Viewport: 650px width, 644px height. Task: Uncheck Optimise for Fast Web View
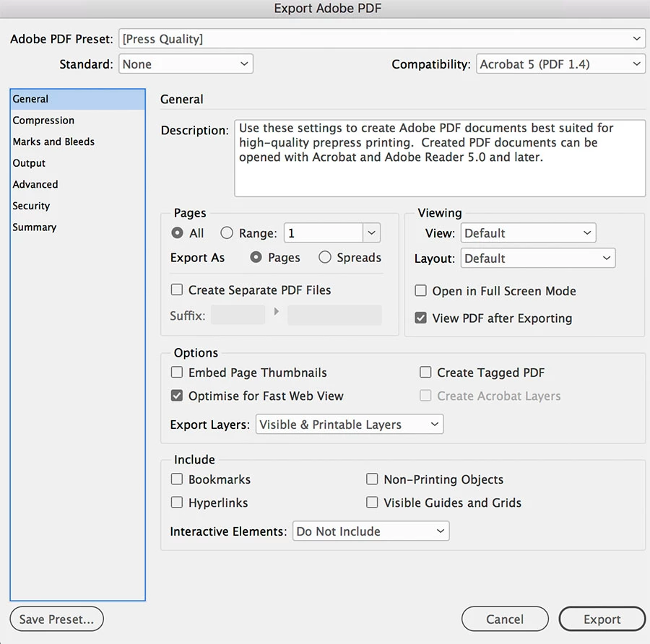coord(177,396)
